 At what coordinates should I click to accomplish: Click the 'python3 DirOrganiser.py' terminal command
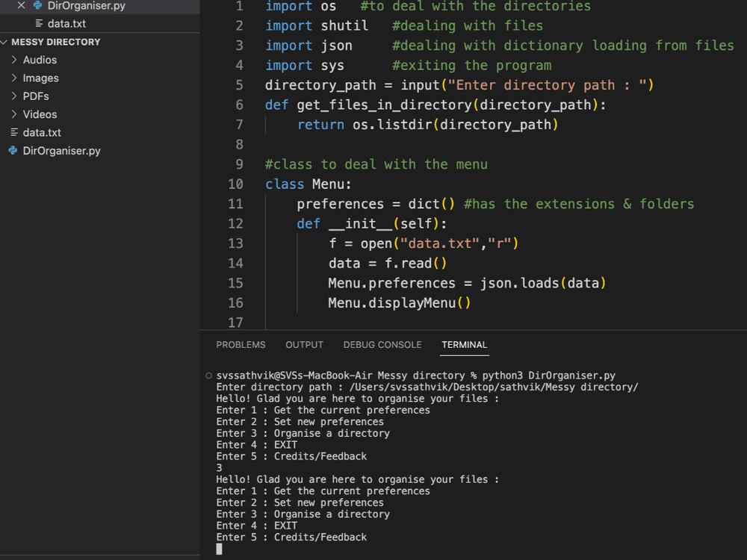point(549,376)
